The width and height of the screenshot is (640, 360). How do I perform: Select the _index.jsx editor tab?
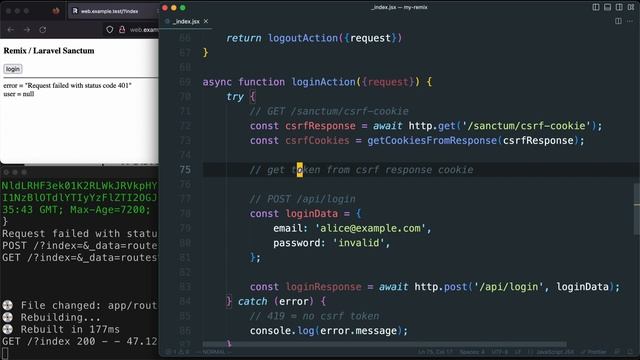tap(186, 21)
